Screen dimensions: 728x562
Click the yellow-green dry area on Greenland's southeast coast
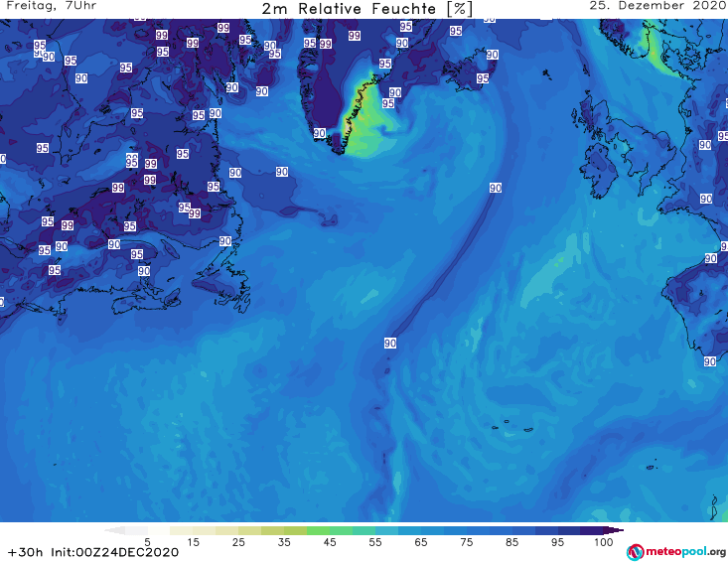pos(364,121)
